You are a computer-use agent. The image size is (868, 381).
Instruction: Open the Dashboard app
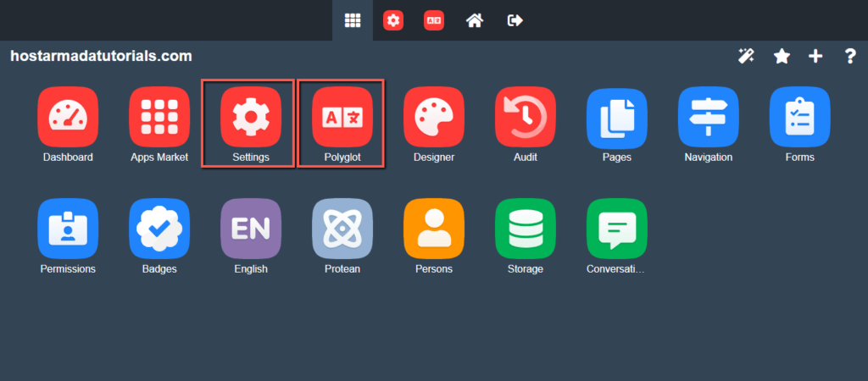68,117
